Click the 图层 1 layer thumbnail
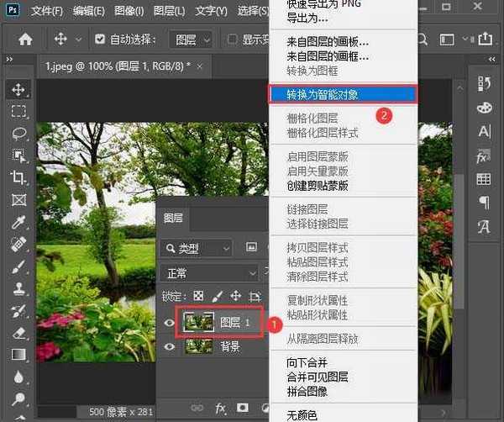The image size is (504, 422). (x=199, y=323)
